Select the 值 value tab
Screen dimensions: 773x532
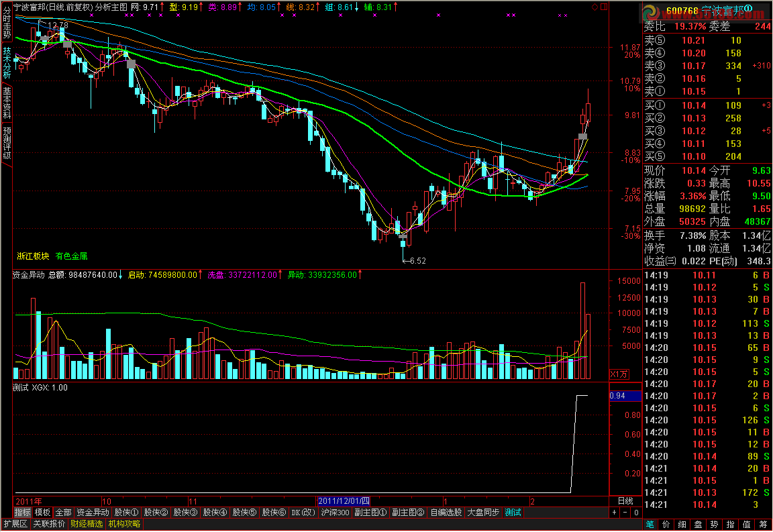pos(747,525)
